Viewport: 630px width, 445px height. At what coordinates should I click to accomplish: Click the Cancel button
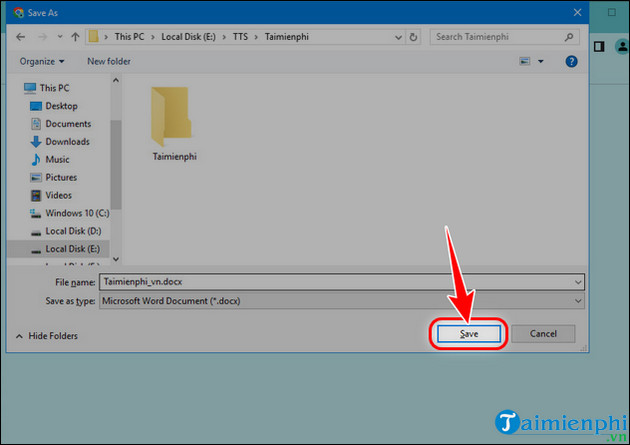point(543,334)
